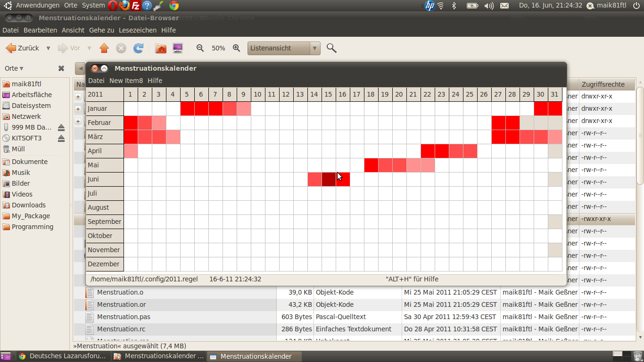Select the dark red June 15 cell

pyautogui.click(x=329, y=180)
